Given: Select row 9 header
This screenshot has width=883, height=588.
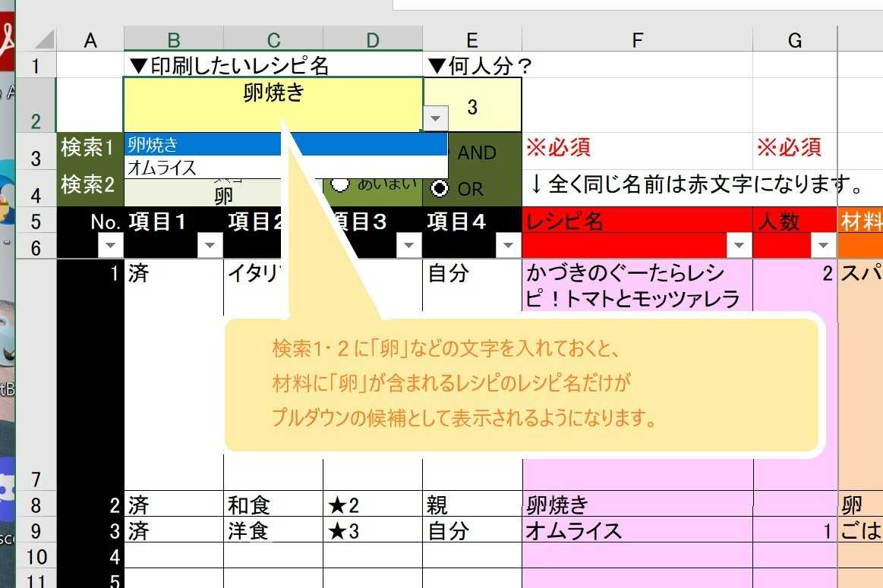Looking at the screenshot, I should tap(36, 530).
